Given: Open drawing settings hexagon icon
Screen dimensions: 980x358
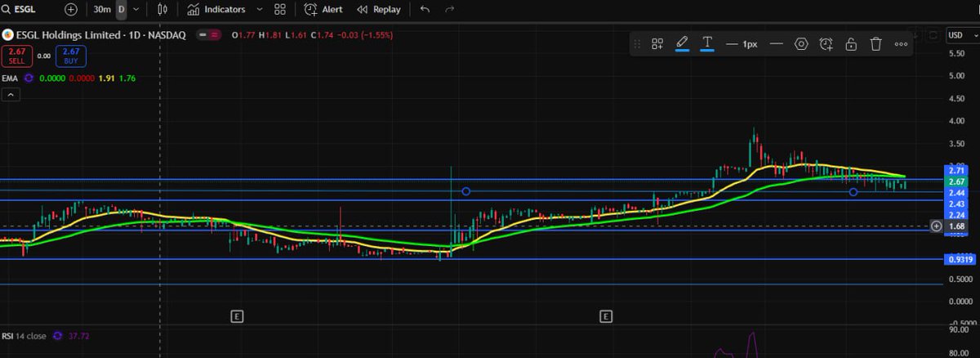Looking at the screenshot, I should (x=801, y=44).
